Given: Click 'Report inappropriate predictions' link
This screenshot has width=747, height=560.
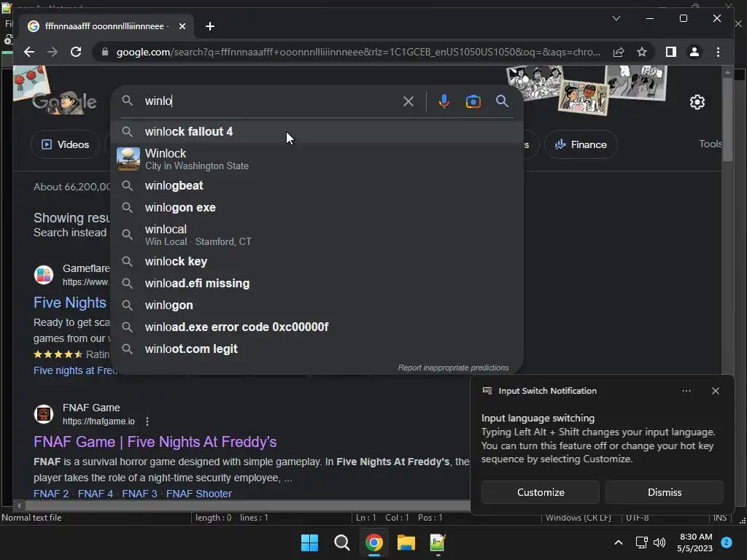Looking at the screenshot, I should (x=453, y=367).
